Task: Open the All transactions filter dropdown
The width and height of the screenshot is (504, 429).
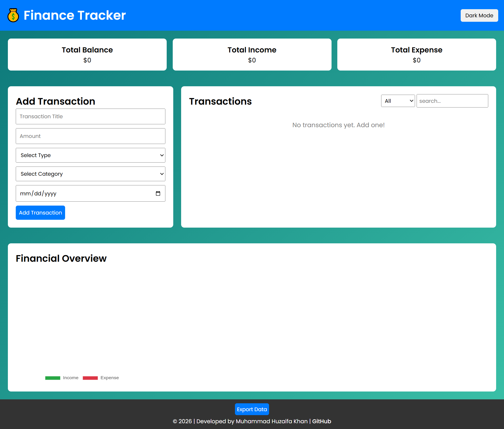Action: tap(398, 101)
